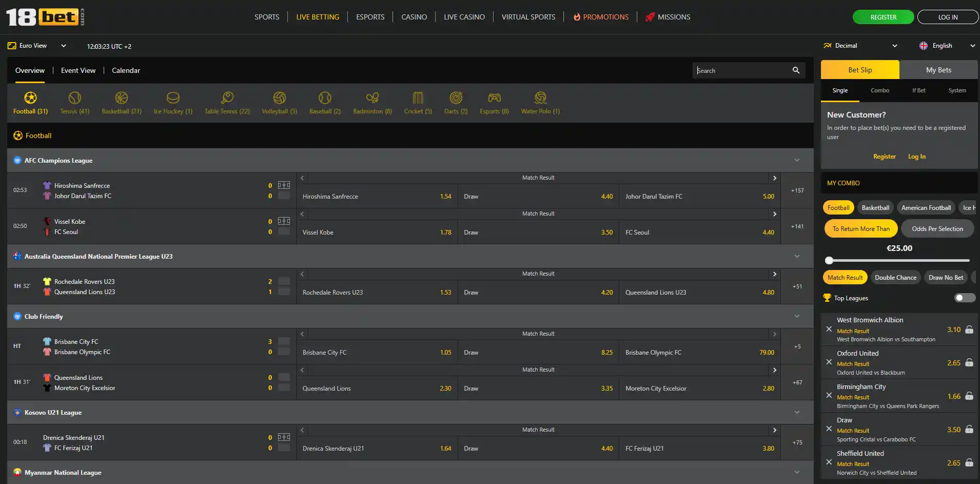The width and height of the screenshot is (980, 484).
Task: Collapse the AFC Champions League section
Action: (x=797, y=161)
